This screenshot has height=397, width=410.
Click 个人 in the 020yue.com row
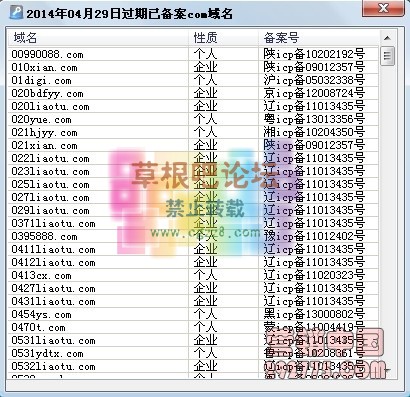(x=205, y=119)
